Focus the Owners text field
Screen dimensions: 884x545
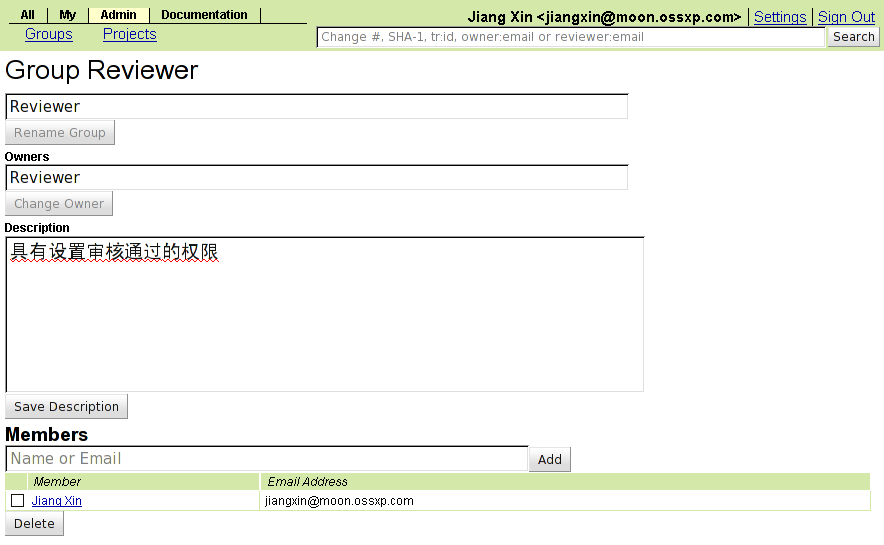point(317,178)
